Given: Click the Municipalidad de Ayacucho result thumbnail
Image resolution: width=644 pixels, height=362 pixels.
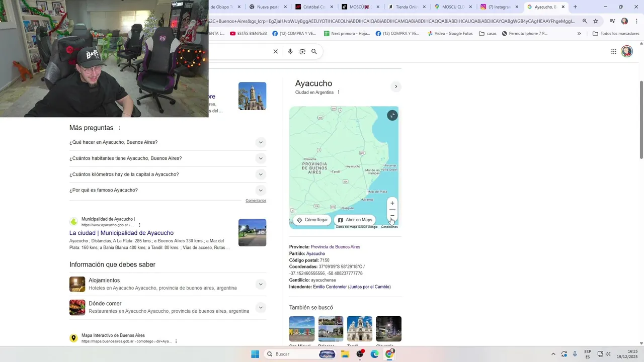Looking at the screenshot, I should [x=252, y=232].
